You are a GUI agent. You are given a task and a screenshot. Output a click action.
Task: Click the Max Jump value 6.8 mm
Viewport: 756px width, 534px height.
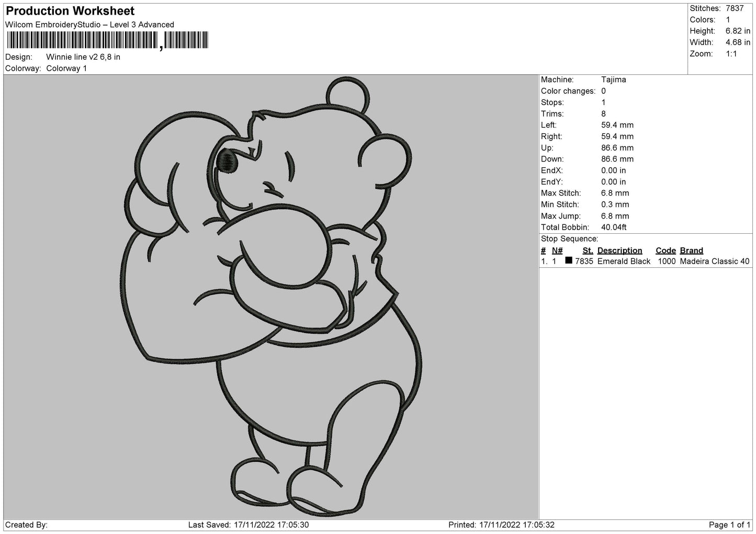(x=615, y=216)
